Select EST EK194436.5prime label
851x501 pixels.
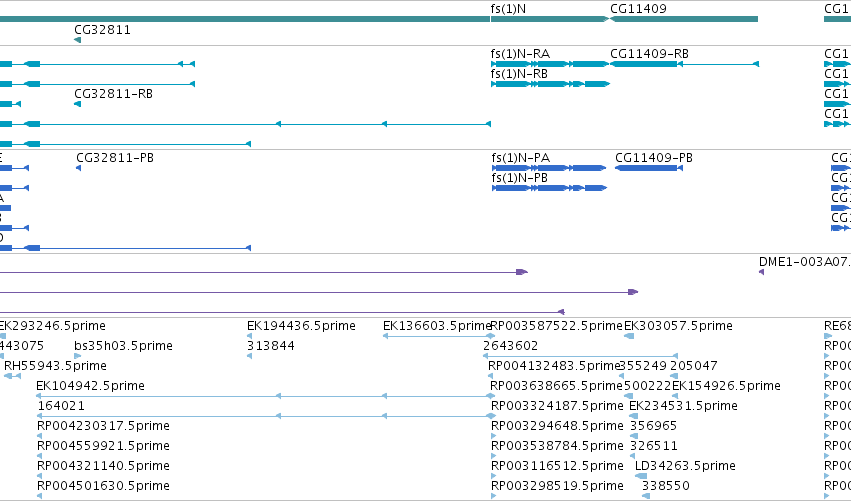click(x=301, y=326)
